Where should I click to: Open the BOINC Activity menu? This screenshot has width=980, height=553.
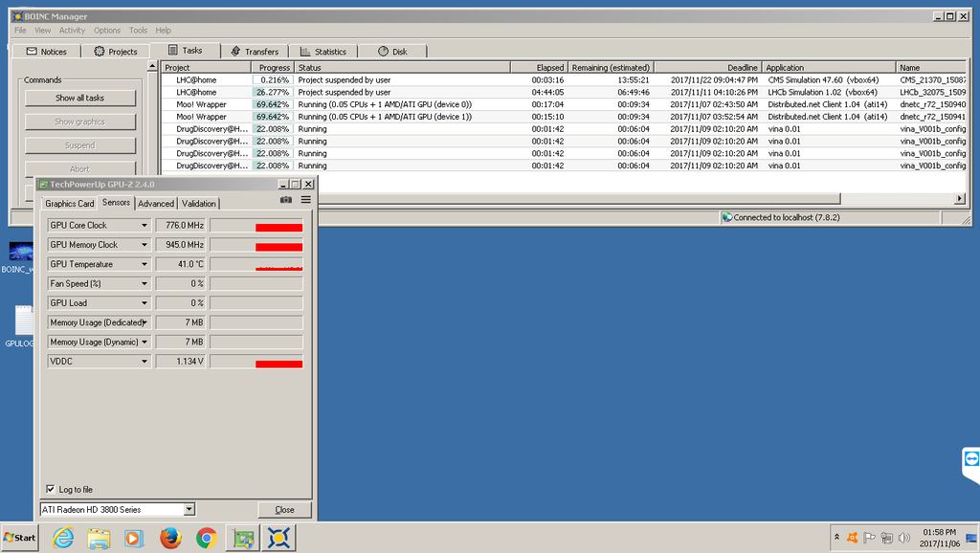(x=72, y=30)
